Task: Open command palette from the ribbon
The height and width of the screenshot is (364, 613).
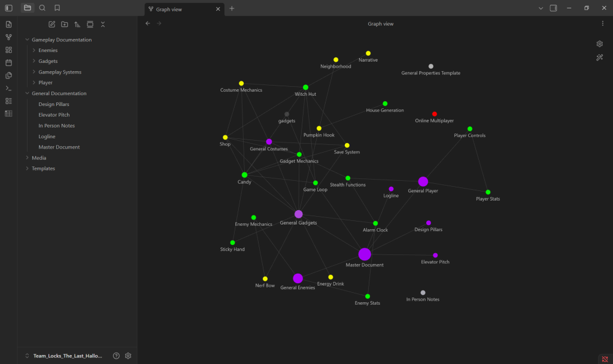Action: tap(8, 88)
